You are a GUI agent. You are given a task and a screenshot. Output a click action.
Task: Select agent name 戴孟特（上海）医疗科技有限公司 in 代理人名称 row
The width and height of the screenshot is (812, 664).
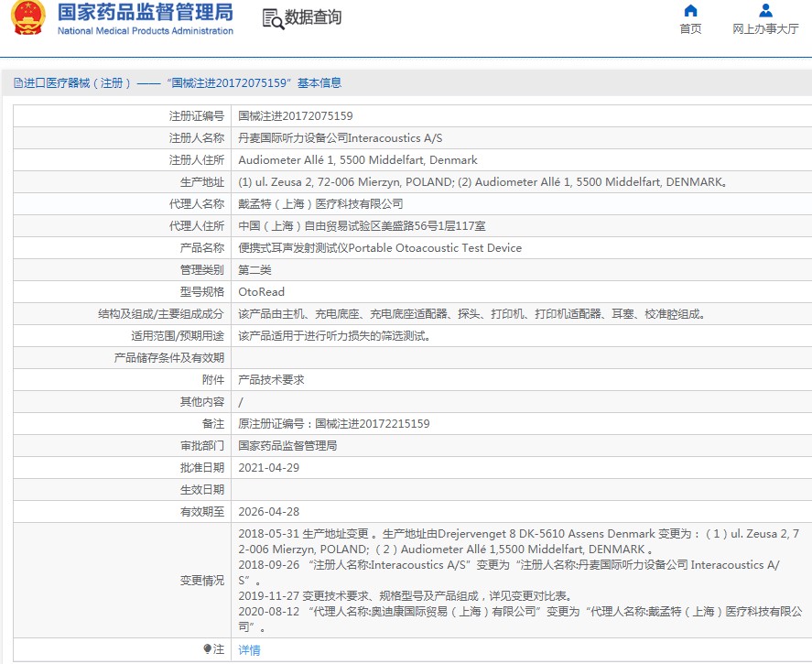[x=320, y=204]
